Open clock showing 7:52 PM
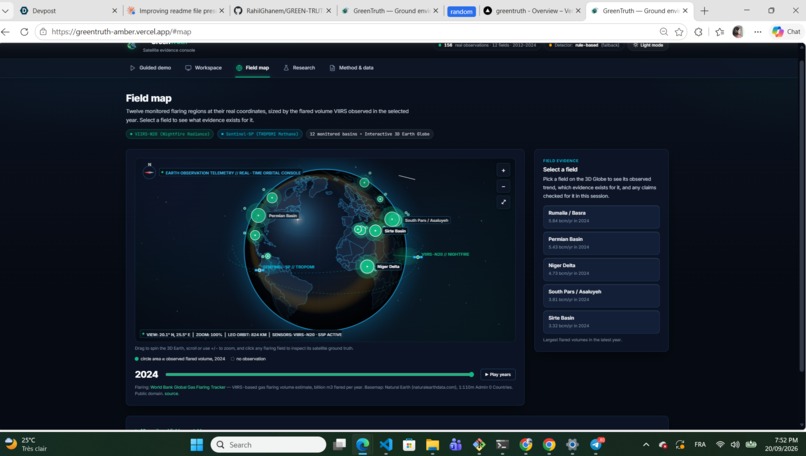This screenshot has width=806, height=456. (782, 445)
